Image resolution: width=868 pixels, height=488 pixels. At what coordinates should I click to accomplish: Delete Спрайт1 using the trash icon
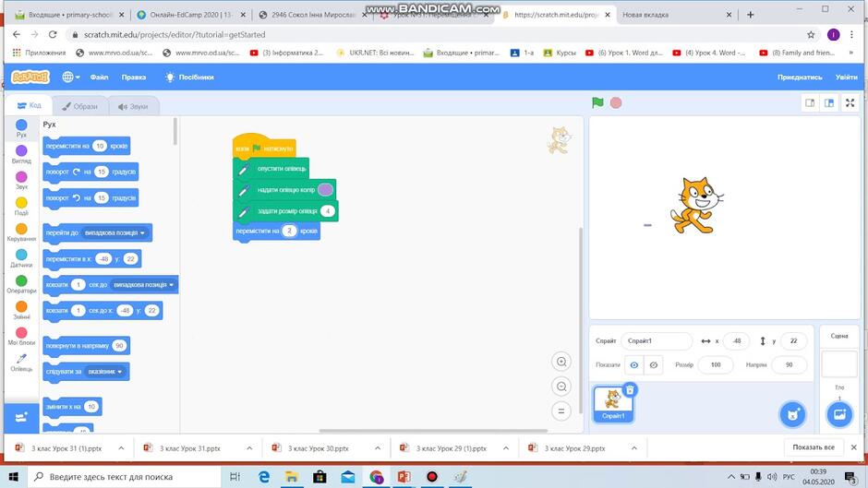click(x=630, y=390)
